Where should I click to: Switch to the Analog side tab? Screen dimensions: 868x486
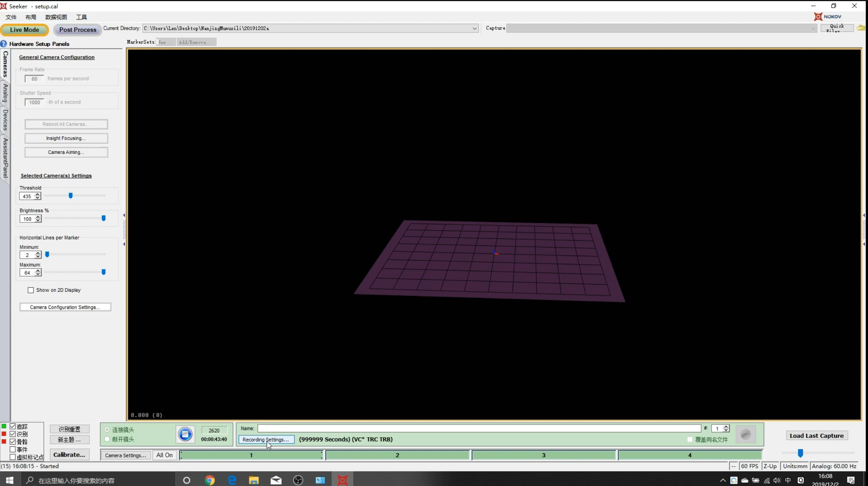point(5,93)
